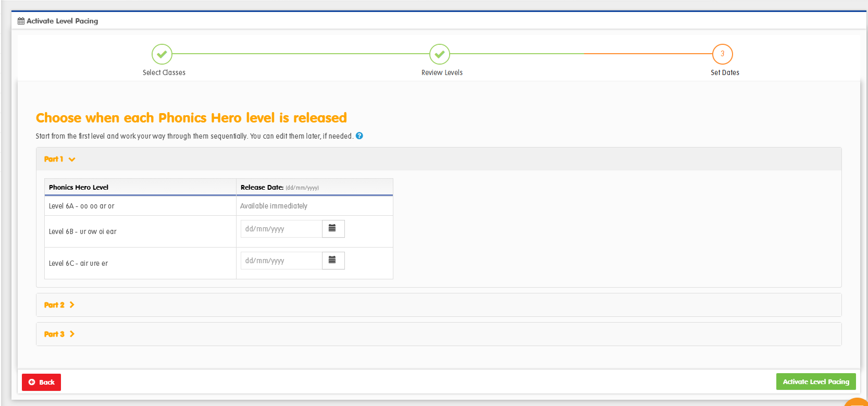
Task: Click the blue help question mark icon
Action: click(359, 136)
